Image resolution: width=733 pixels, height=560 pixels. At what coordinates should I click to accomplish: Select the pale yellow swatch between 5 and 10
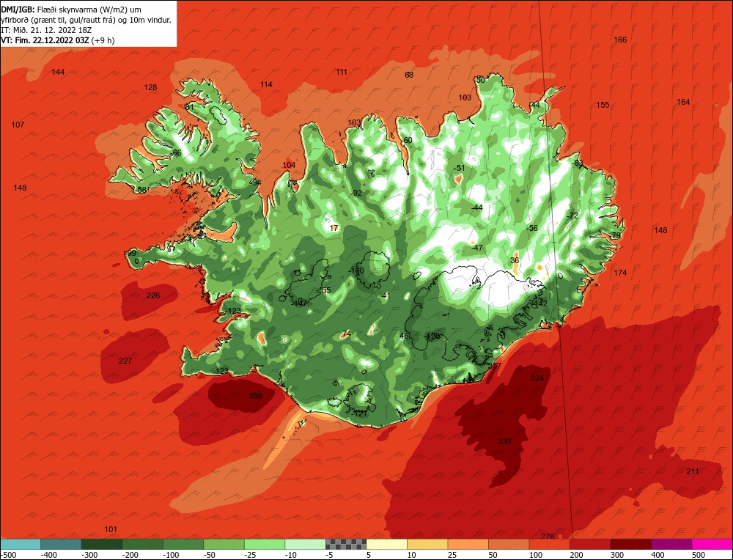click(x=386, y=544)
